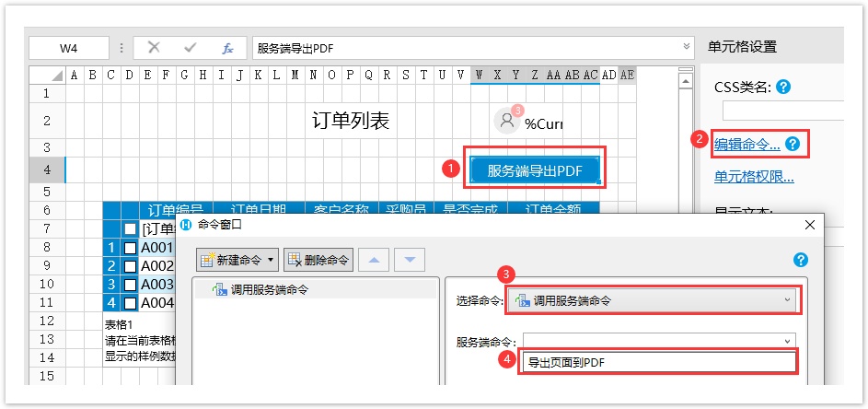
Task: Click the 单元格设置 panel title
Action: (x=742, y=47)
